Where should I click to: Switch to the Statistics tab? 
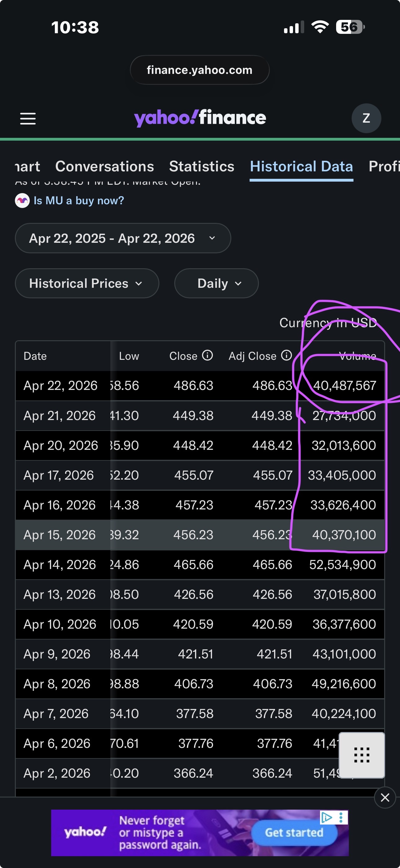[x=201, y=166]
